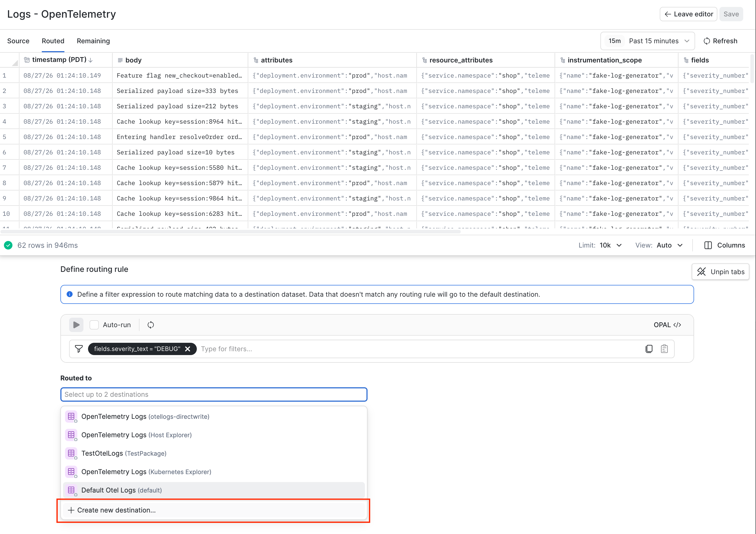Viewport: 756px width, 534px height.
Task: Click the horizontal scrollbar under the log table
Action: [231, 232]
